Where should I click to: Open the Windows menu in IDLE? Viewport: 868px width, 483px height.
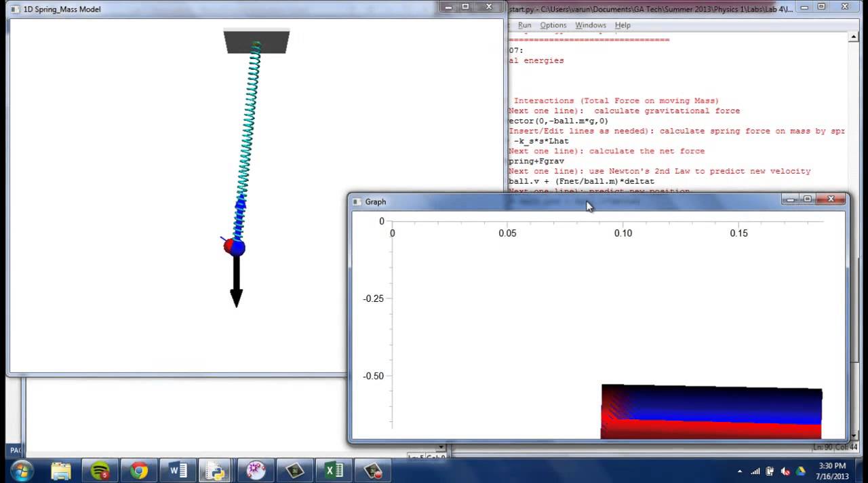(591, 25)
